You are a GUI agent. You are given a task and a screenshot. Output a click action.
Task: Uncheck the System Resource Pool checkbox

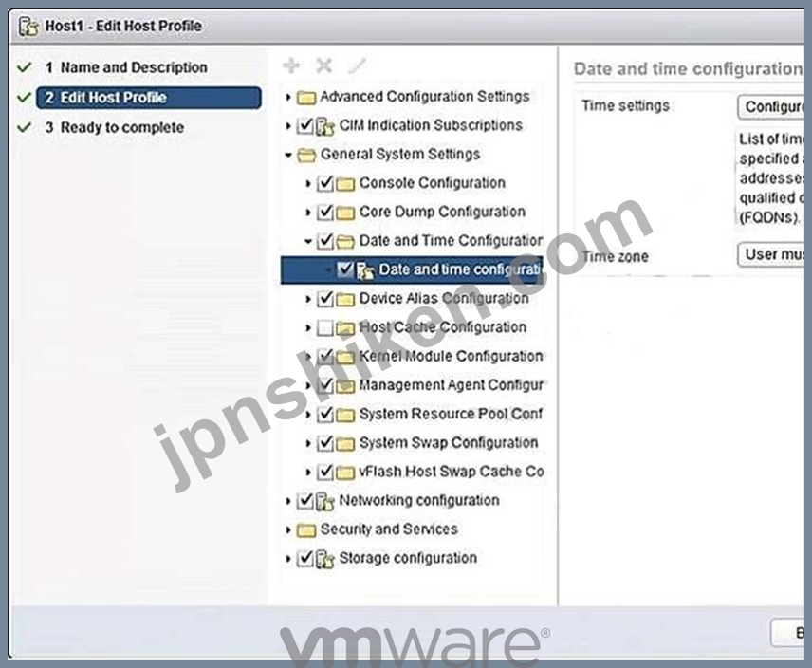(x=325, y=415)
